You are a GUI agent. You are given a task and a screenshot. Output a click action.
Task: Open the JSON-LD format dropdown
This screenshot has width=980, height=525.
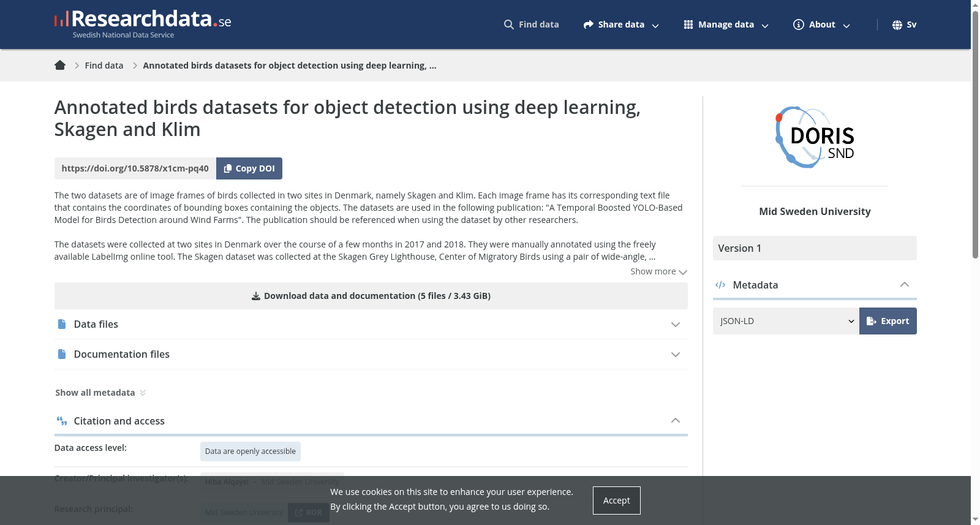tap(786, 321)
